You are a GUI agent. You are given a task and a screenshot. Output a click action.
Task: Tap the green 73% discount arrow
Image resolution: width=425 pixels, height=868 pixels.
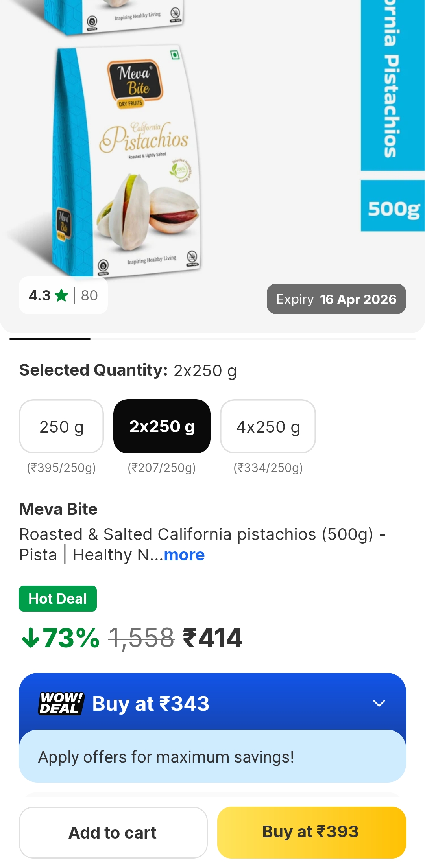tap(30, 638)
